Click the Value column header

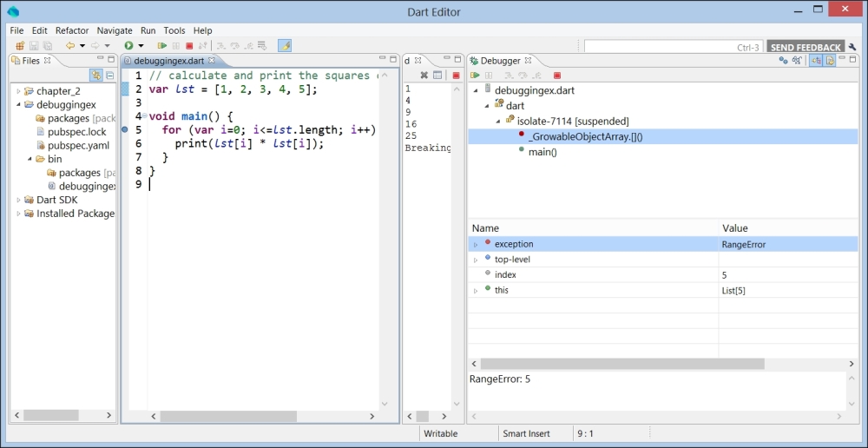[x=788, y=228]
